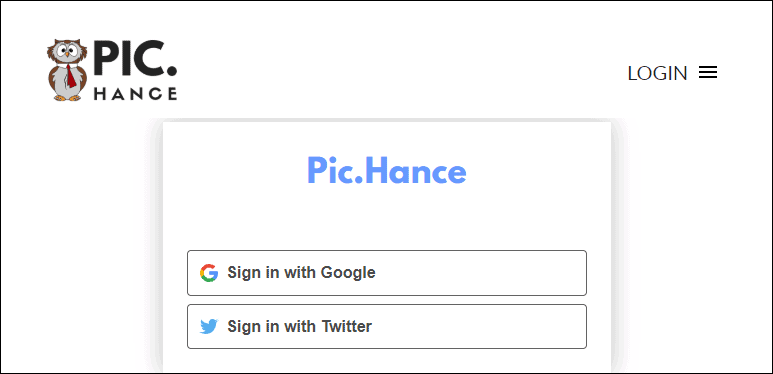The width and height of the screenshot is (773, 374).
Task: Toggle the menu next to LOGIN
Action: 708,73
